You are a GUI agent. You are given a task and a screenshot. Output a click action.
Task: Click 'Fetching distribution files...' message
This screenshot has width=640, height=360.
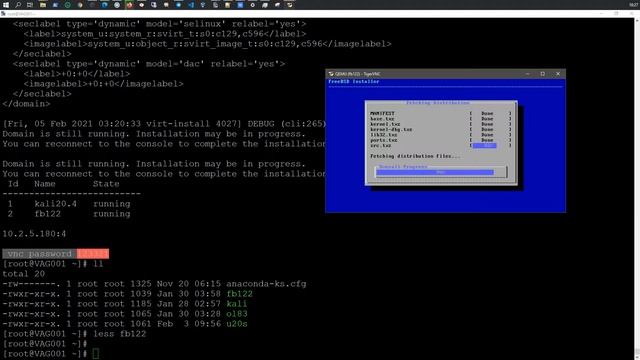coord(415,156)
